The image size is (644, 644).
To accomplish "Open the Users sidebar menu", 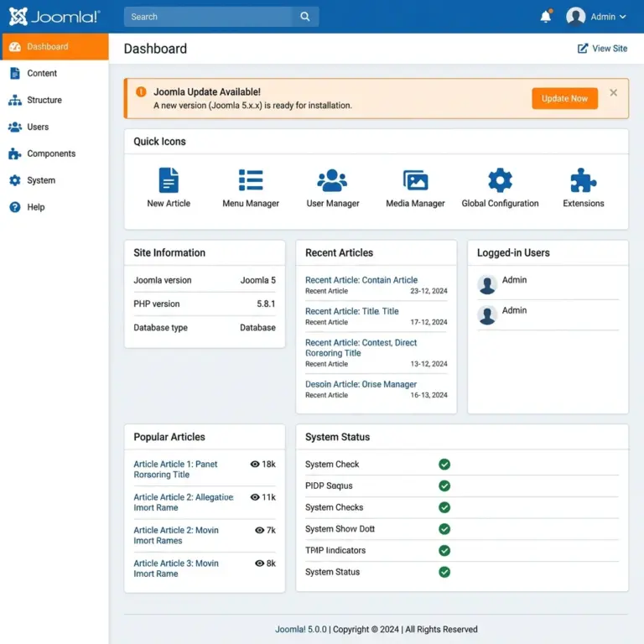I will [55, 127].
